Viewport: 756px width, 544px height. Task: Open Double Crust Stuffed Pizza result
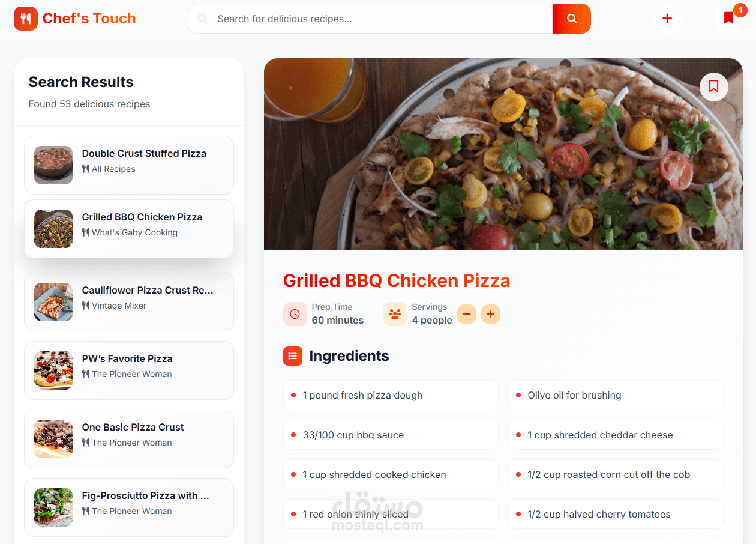coord(129,165)
